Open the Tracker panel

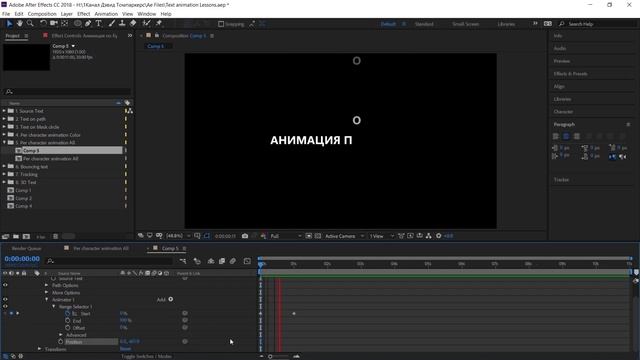(x=561, y=180)
